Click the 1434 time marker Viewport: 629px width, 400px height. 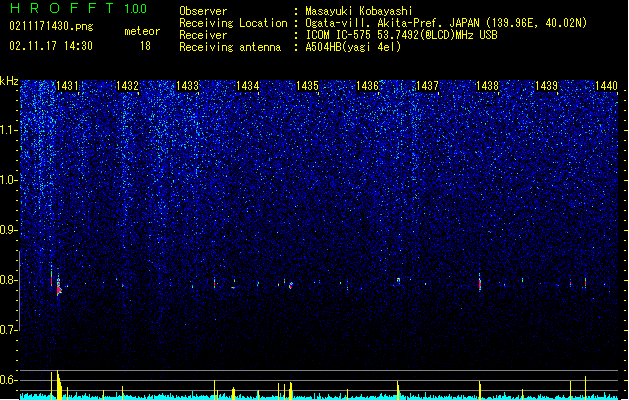click(x=248, y=86)
